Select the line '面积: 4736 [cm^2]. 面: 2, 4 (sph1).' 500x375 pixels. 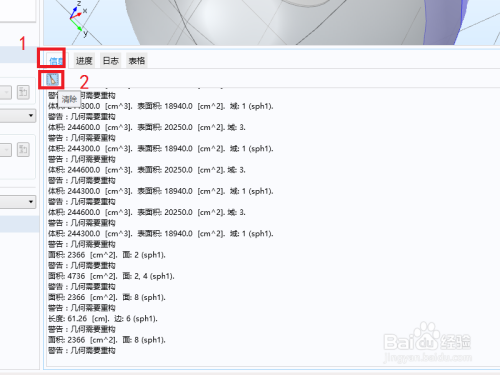coord(111,276)
